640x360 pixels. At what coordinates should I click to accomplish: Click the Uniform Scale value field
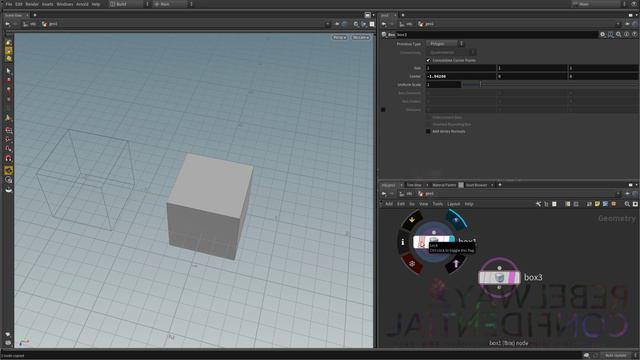(443, 84)
